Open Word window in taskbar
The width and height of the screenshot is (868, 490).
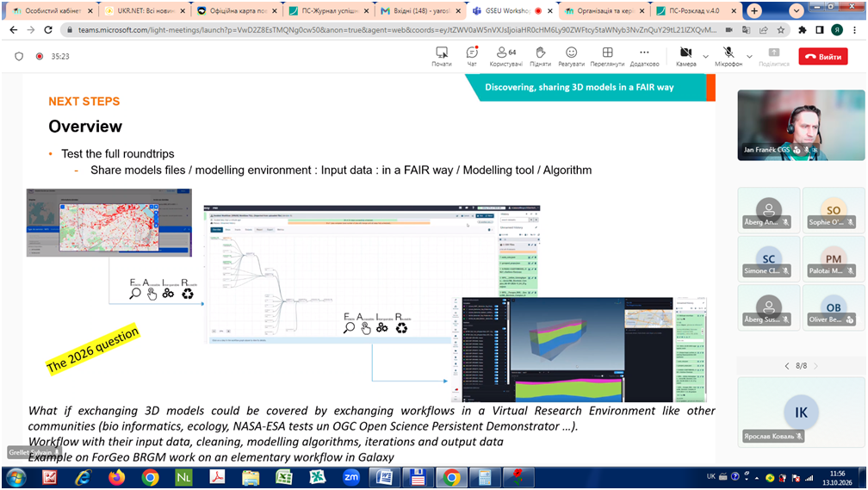coord(384,477)
